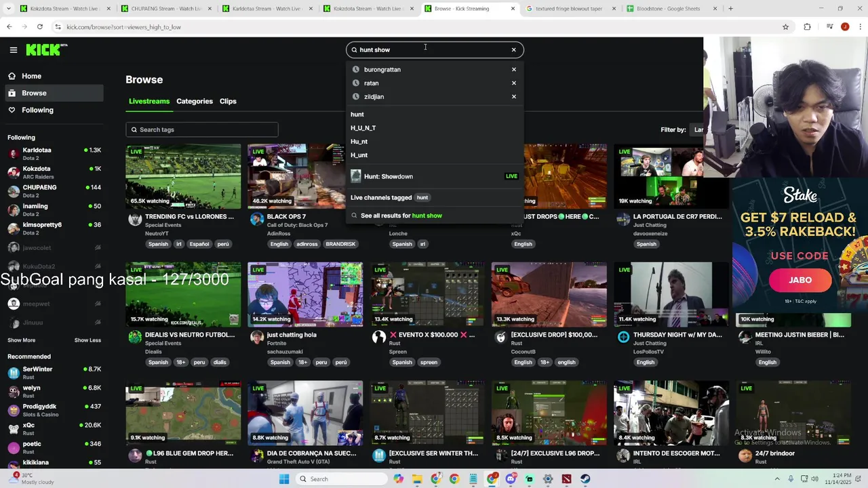This screenshot has width=868, height=488.
Task: Open Chrome three-dot menu
Action: [x=859, y=26]
